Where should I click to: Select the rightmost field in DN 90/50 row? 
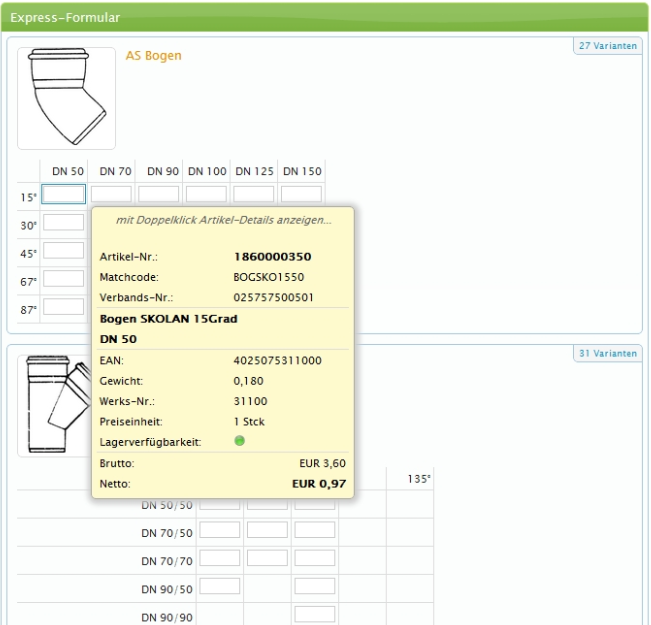coord(315,586)
